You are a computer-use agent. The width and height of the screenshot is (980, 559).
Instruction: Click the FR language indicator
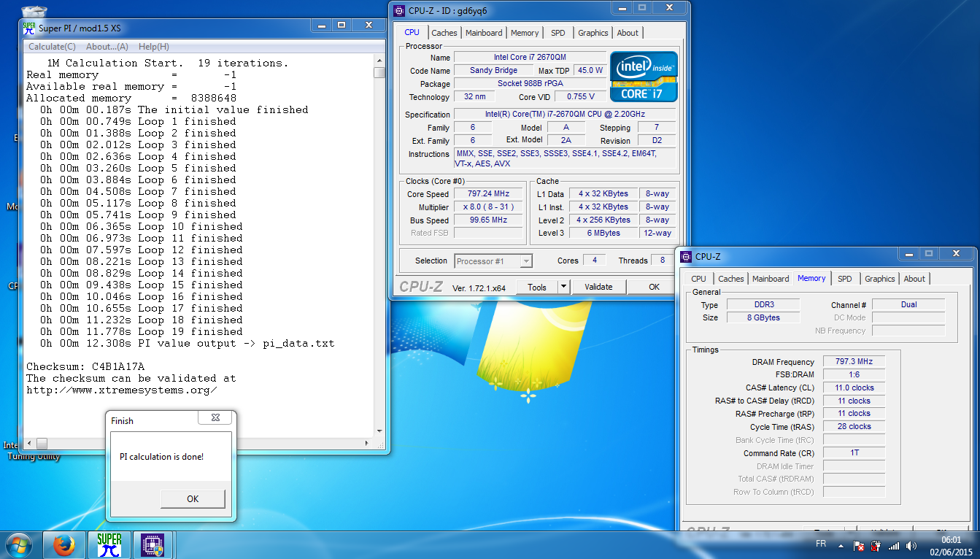(x=820, y=544)
